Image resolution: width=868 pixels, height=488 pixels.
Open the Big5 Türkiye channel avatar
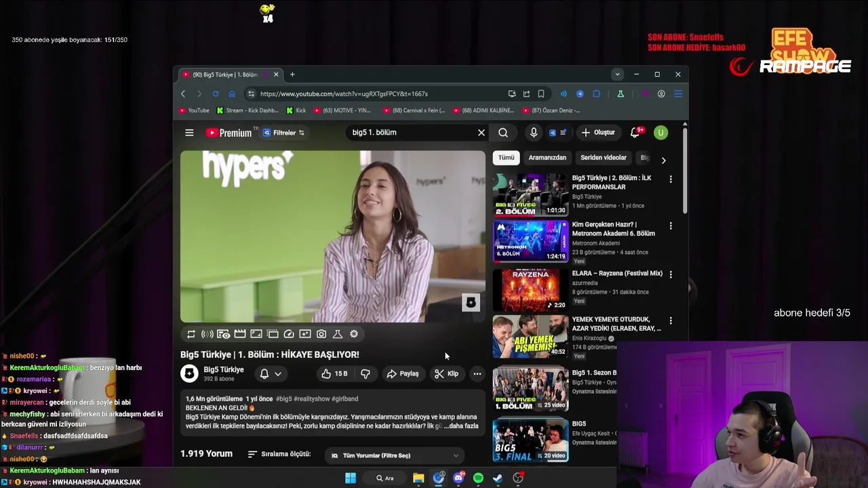tap(189, 373)
